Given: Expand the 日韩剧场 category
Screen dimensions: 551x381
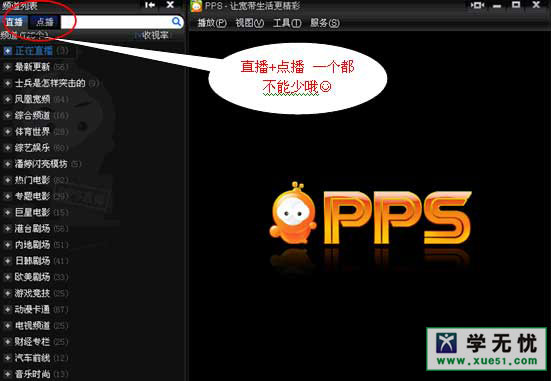Looking at the screenshot, I should 7,261.
